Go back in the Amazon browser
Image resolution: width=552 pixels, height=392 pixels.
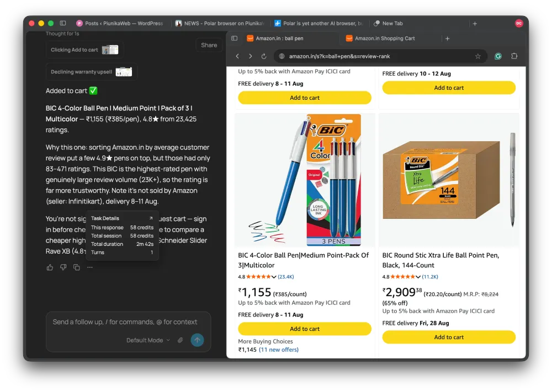[237, 56]
